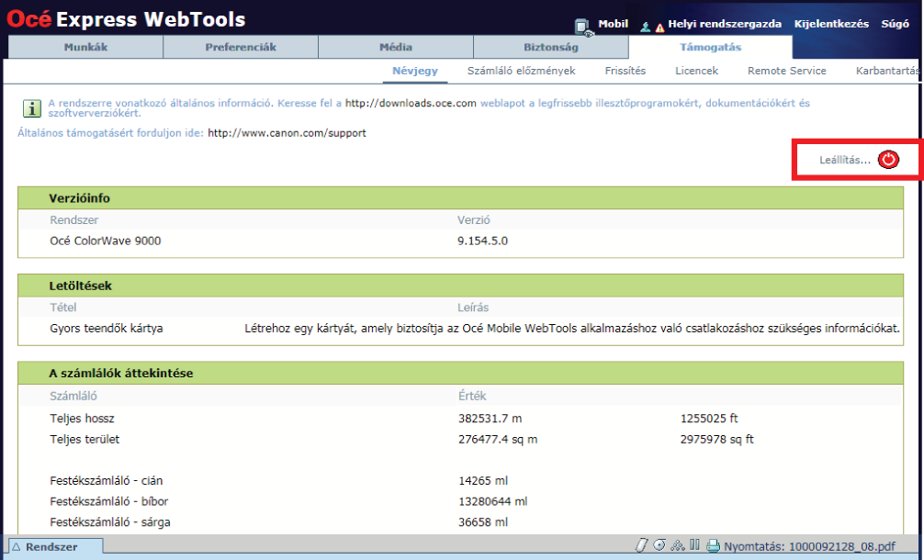Click the printer icon in status bar
The width and height of the screenshot is (924, 560).
pyautogui.click(x=713, y=546)
